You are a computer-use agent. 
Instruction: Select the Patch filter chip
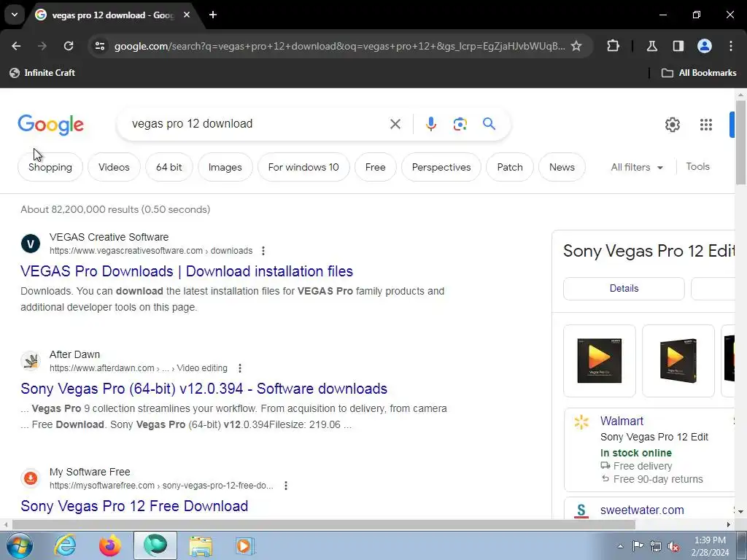click(510, 167)
